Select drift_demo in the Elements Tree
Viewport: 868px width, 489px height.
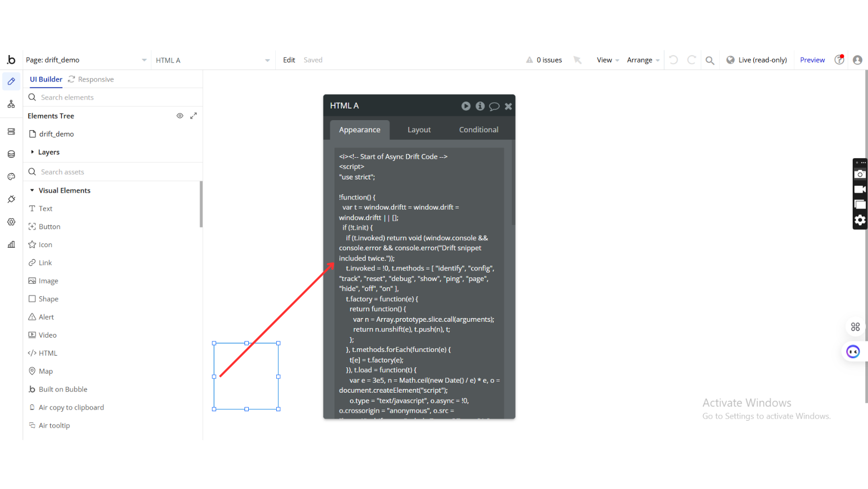coord(51,134)
